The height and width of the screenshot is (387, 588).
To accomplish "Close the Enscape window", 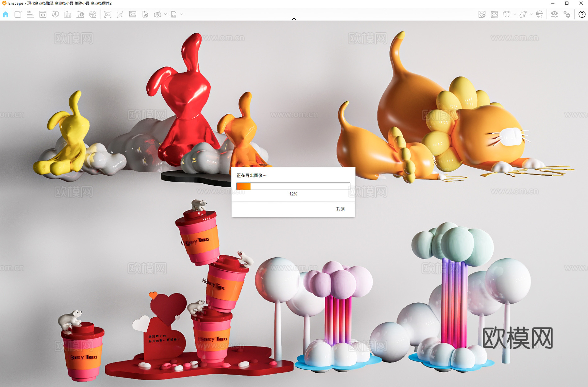I will point(581,3).
